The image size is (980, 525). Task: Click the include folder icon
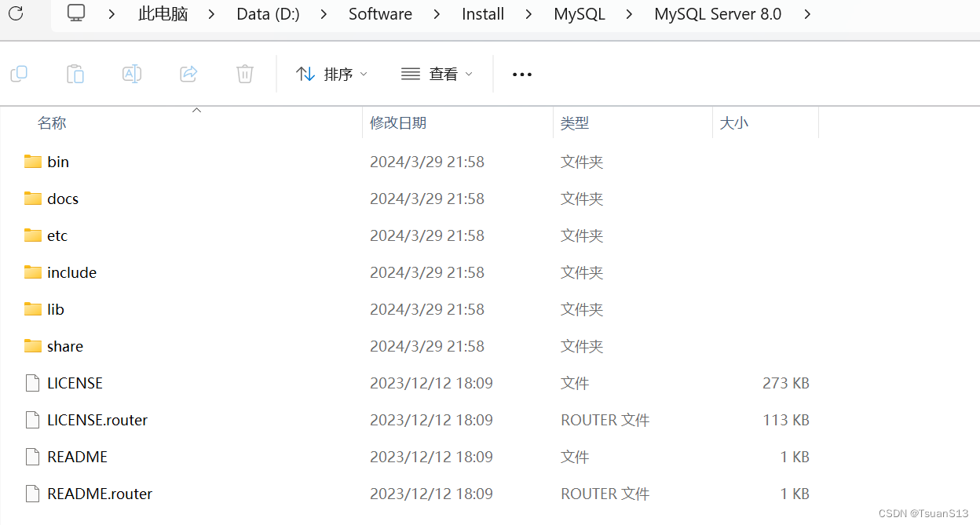pos(33,272)
